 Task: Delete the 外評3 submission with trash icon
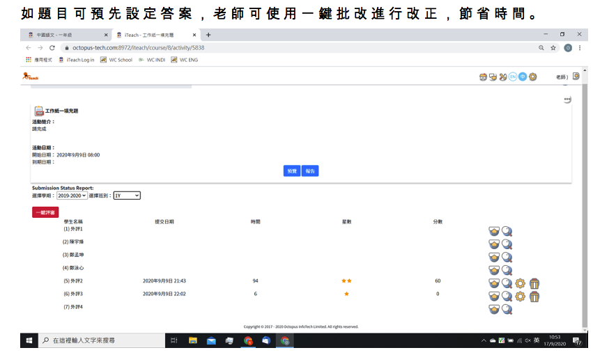(x=534, y=296)
